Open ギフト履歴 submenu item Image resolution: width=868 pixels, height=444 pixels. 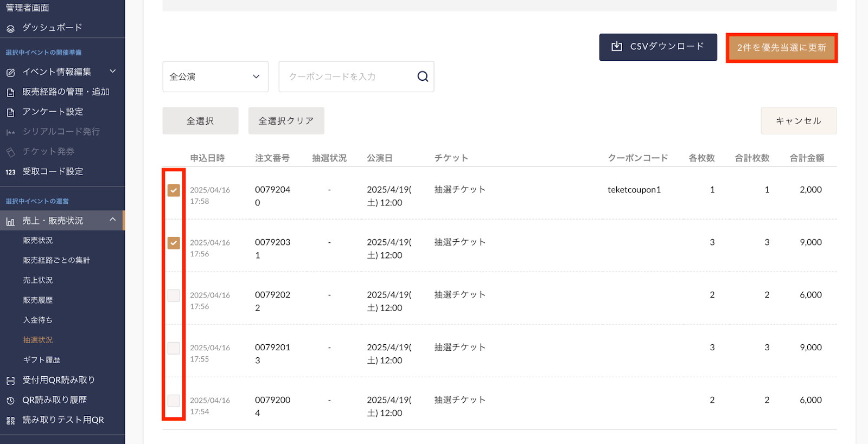[x=42, y=360]
